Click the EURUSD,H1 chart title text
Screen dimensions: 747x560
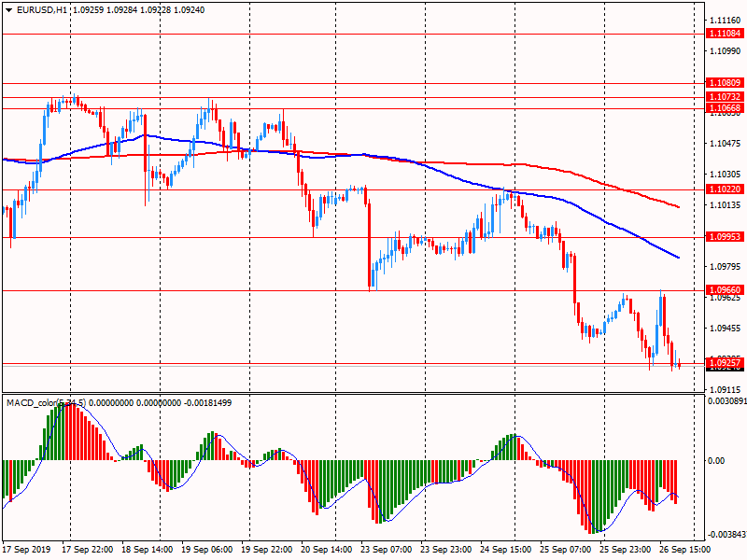coord(41,10)
